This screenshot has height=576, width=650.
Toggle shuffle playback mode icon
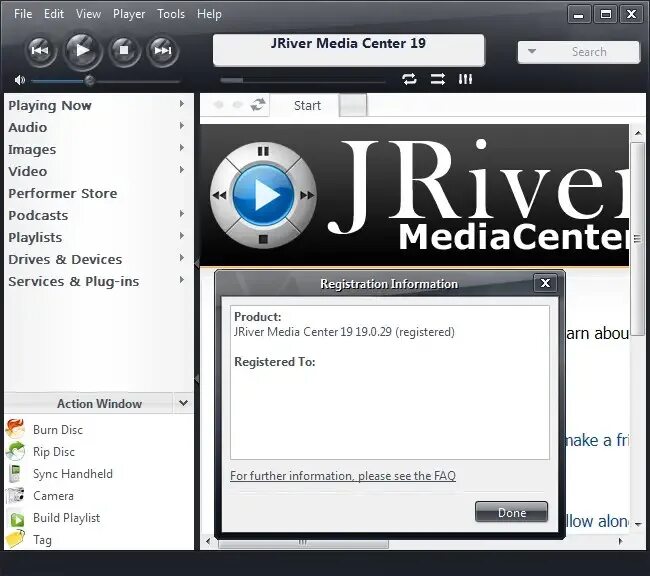(x=437, y=79)
